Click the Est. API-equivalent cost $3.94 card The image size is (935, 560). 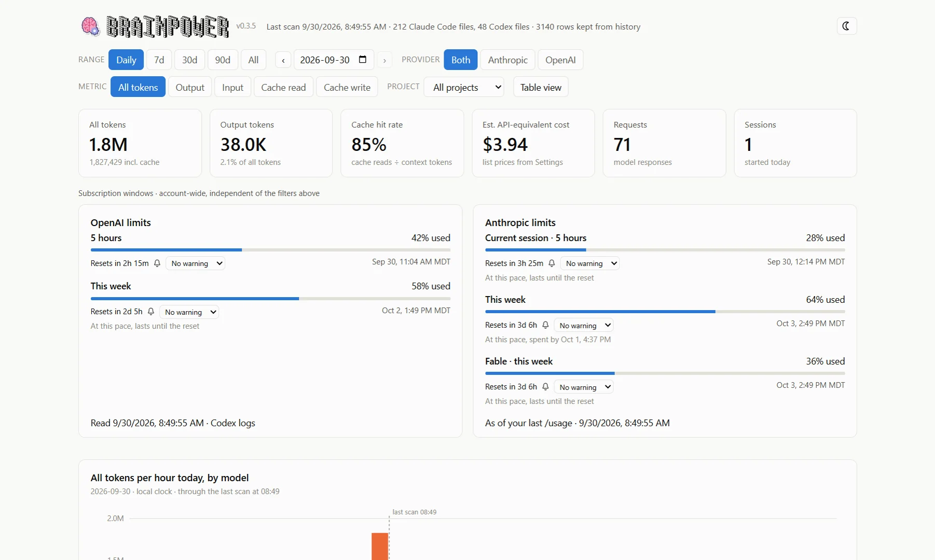point(533,143)
